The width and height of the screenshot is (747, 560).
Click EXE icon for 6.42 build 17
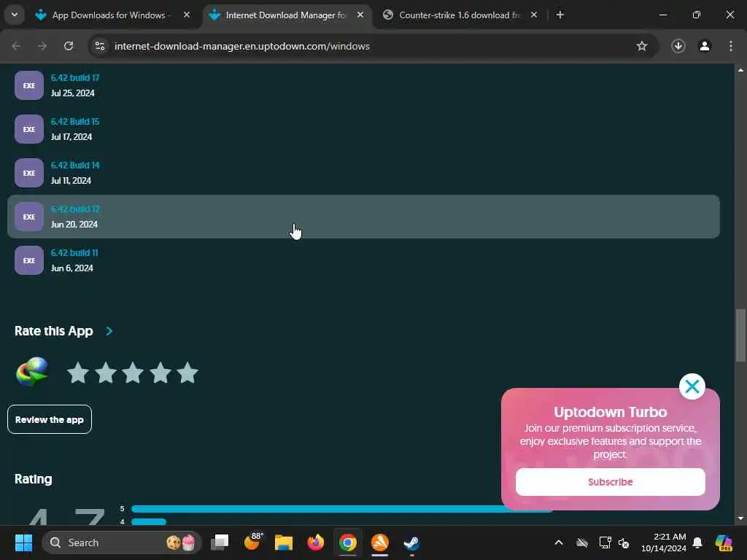29,85
